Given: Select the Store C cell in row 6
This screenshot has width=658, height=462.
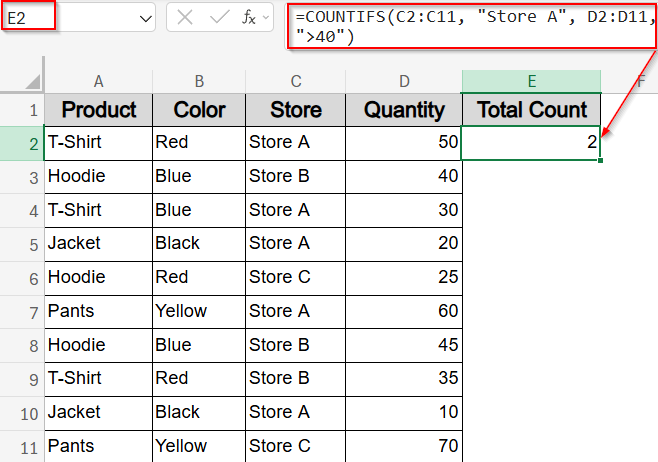Looking at the screenshot, I should [295, 278].
